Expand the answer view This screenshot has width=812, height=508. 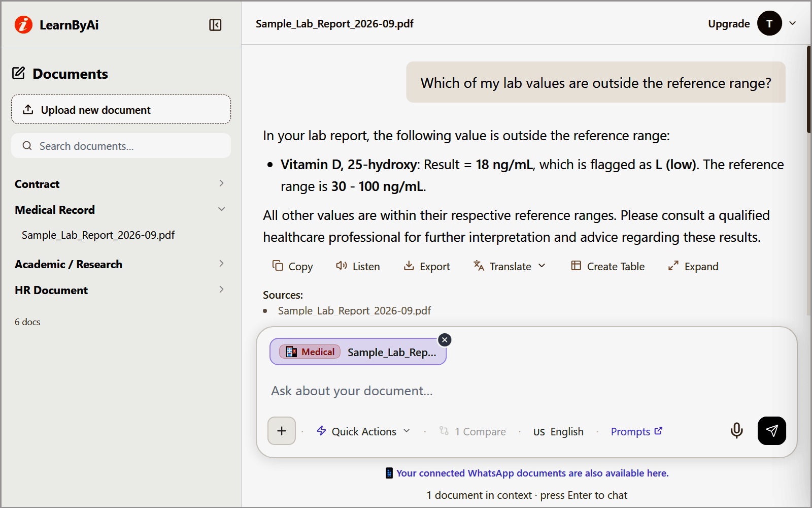[x=693, y=266]
